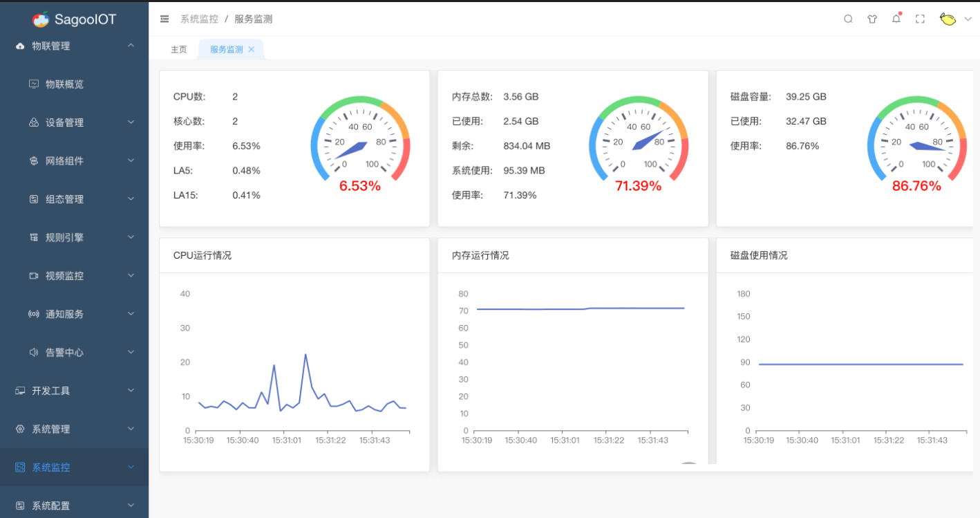Open 系统配置 in the sidebar
Screen dimensions: 980x518
(50, 506)
